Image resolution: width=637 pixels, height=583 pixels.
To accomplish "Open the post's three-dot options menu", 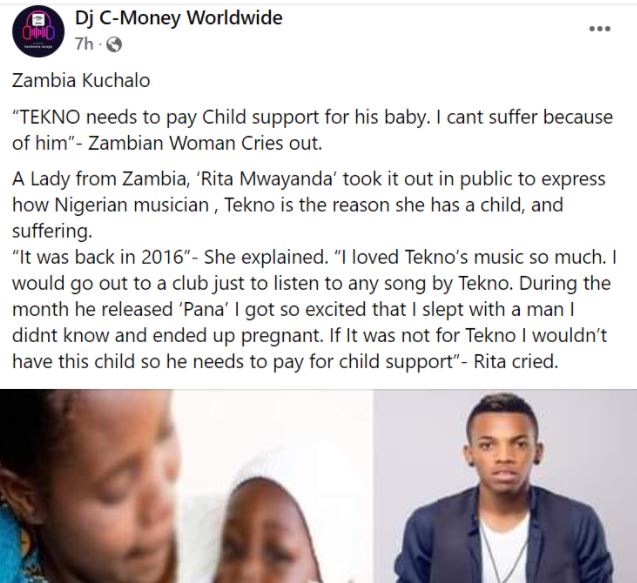I will coord(599,27).
